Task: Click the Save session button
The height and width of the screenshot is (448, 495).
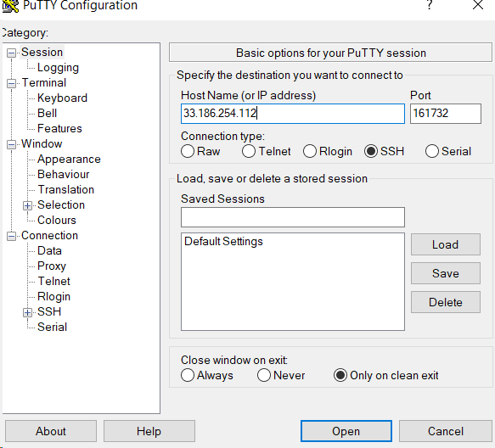Action: [x=446, y=273]
